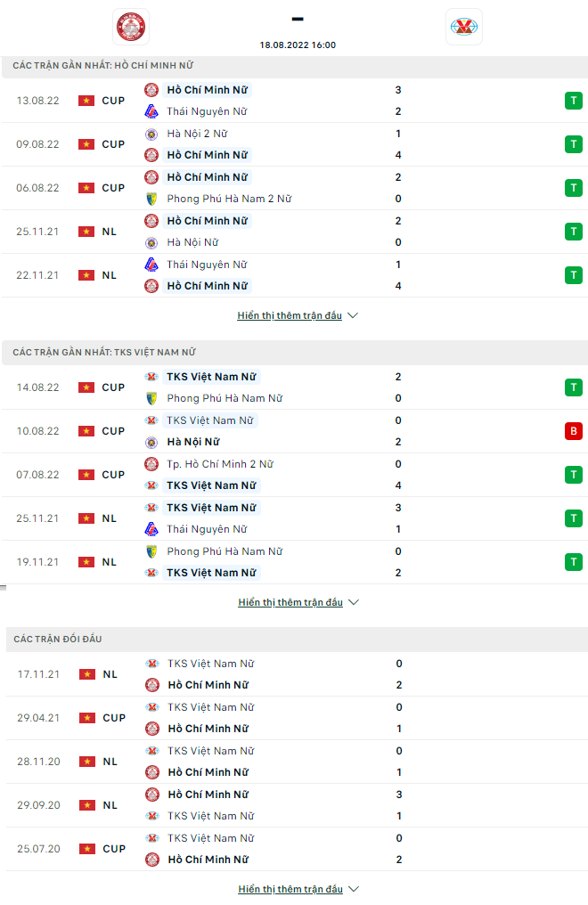The width and height of the screenshot is (588, 905).
Task: Click the 18.08.2022 16:00 match date
Action: (x=298, y=45)
